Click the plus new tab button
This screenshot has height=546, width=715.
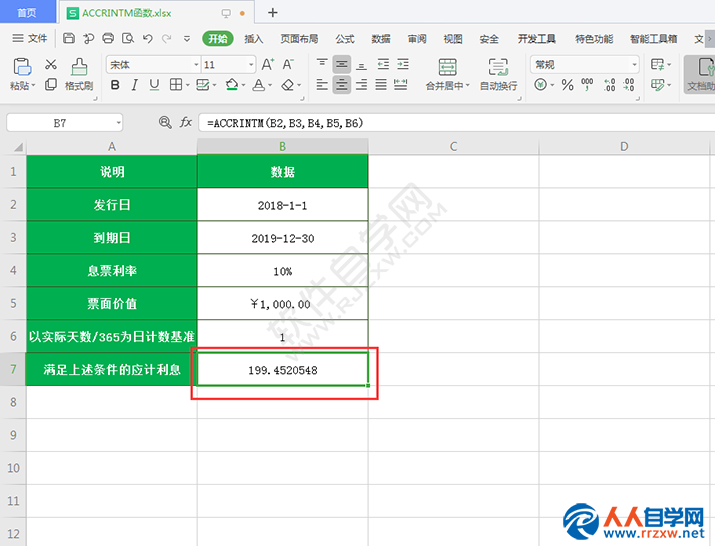273,13
